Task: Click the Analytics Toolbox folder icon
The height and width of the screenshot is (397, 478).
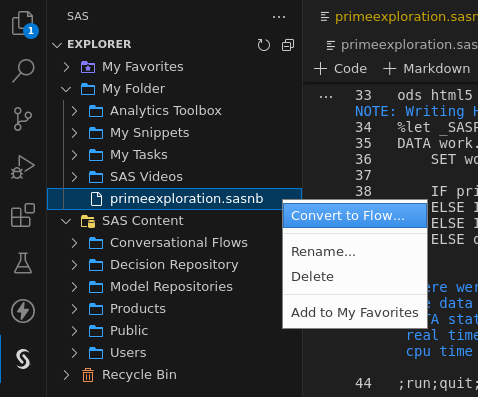Action: [96, 111]
